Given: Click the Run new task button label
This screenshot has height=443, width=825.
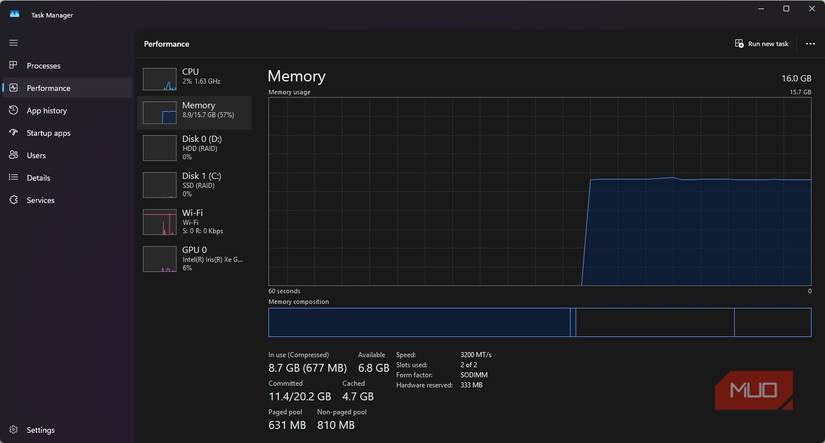Looking at the screenshot, I should [768, 44].
